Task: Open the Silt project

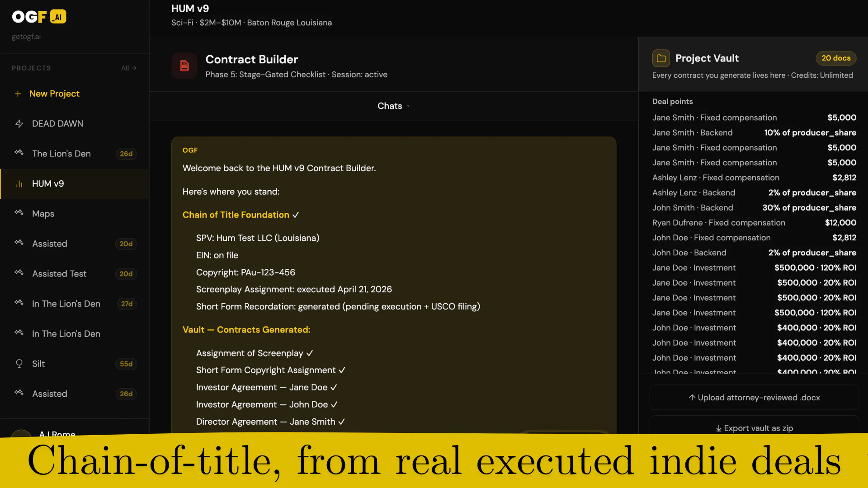Action: [x=75, y=364]
